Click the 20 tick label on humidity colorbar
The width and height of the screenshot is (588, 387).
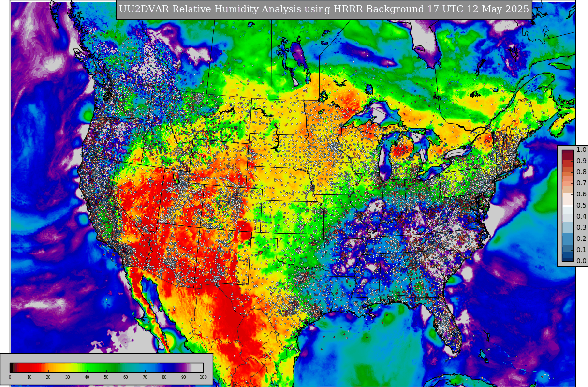[x=48, y=377]
